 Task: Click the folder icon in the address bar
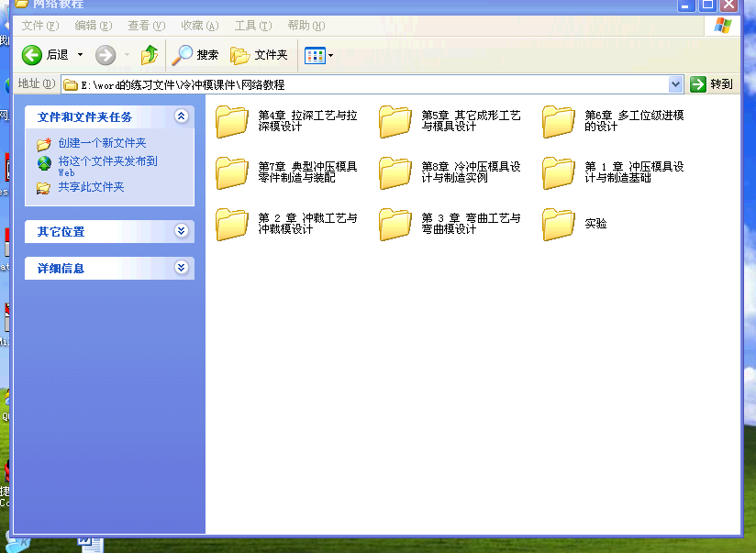coord(71,85)
